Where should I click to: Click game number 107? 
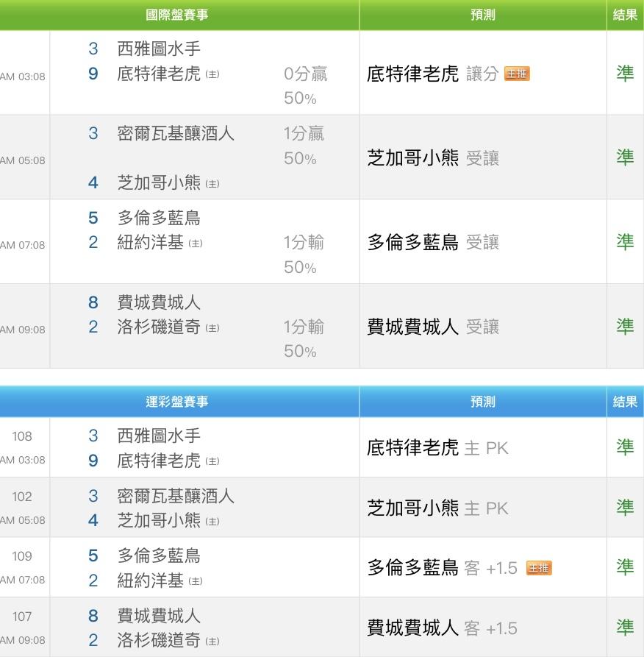pyautogui.click(x=22, y=617)
